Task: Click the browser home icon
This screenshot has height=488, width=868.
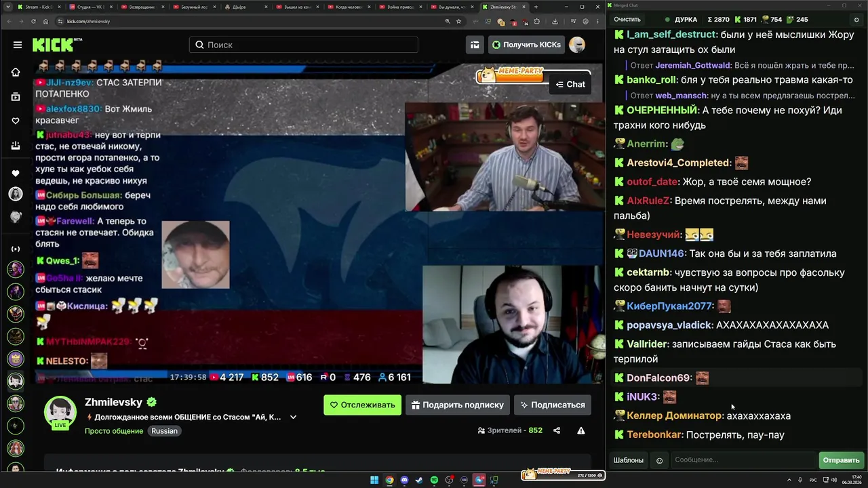Action: pos(46,21)
